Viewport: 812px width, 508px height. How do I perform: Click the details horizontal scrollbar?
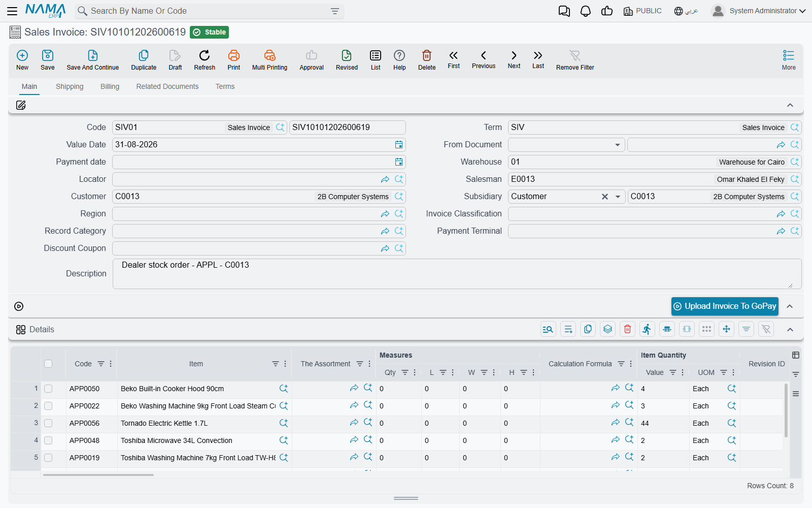98,475
